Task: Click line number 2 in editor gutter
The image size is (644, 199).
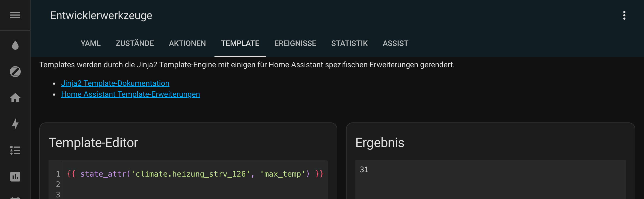Action: pos(58,184)
